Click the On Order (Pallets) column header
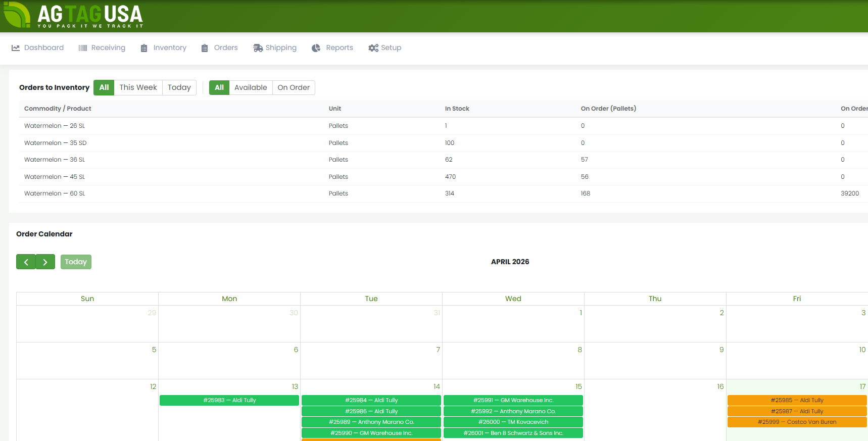 (x=608, y=109)
